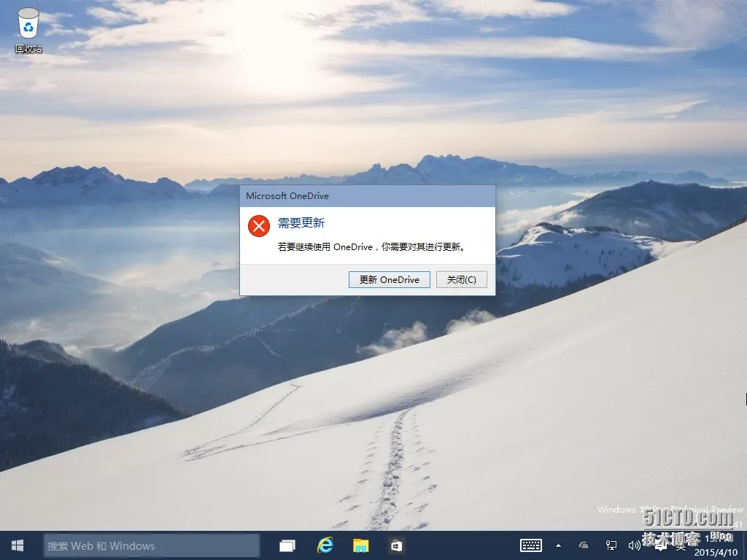Viewport: 747px width, 560px height.
Task: Open the touch keyboard from the tray
Action: 531,545
